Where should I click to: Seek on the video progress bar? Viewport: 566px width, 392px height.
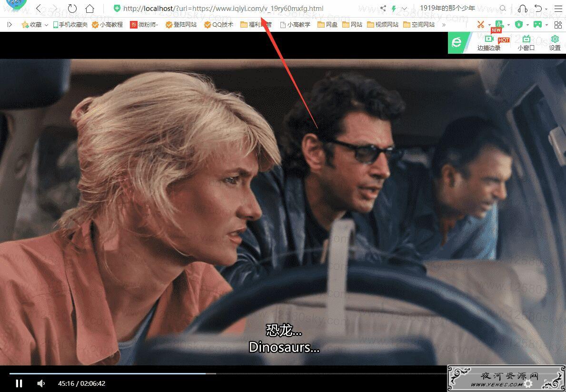(228, 373)
